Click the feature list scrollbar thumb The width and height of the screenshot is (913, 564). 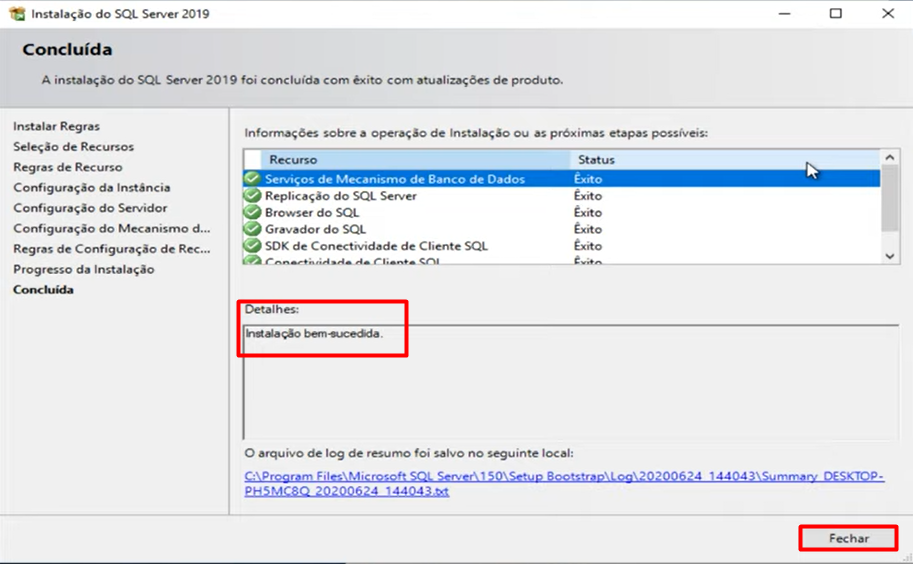[x=890, y=198]
